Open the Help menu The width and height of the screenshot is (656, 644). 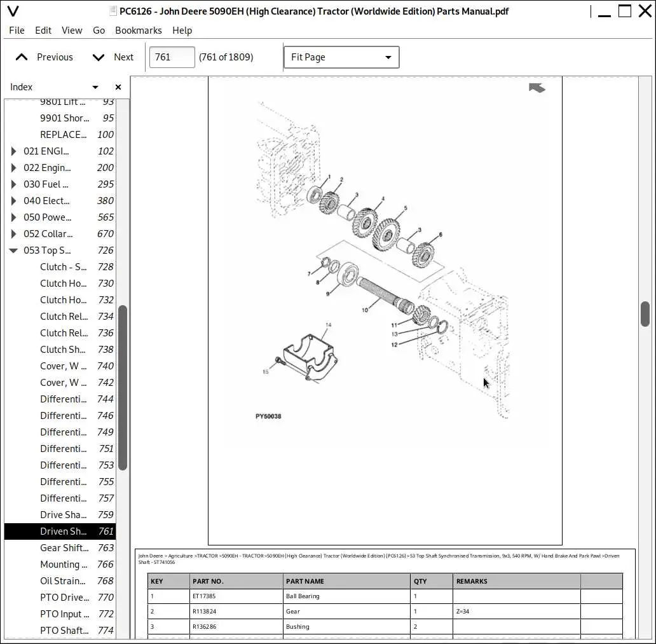[182, 31]
